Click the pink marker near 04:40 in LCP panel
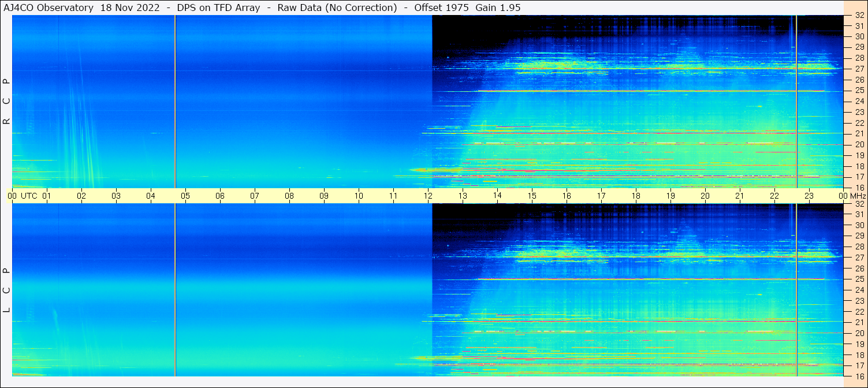The width and height of the screenshot is (868, 388). 175,290
